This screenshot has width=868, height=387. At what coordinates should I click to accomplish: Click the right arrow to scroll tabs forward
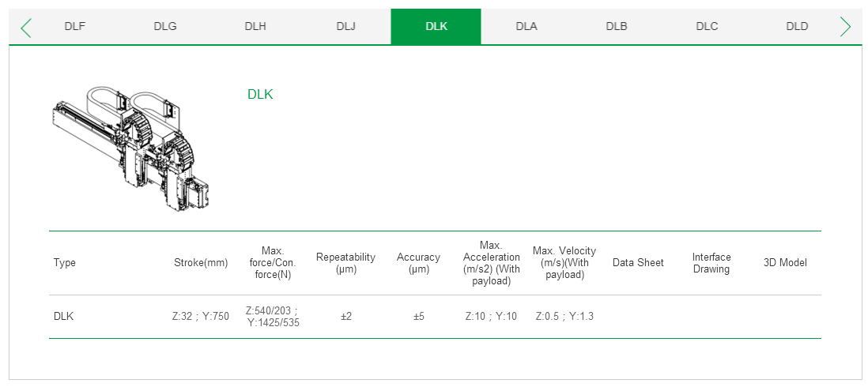[x=845, y=28]
